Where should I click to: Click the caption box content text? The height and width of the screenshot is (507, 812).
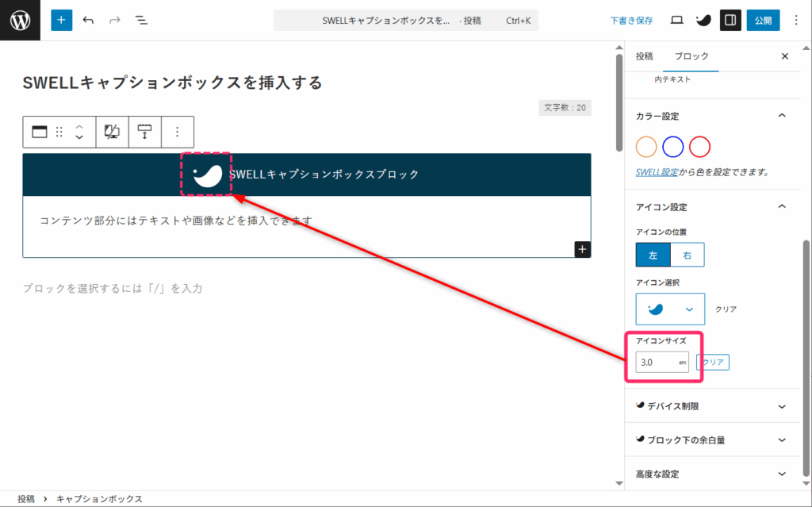176,221
